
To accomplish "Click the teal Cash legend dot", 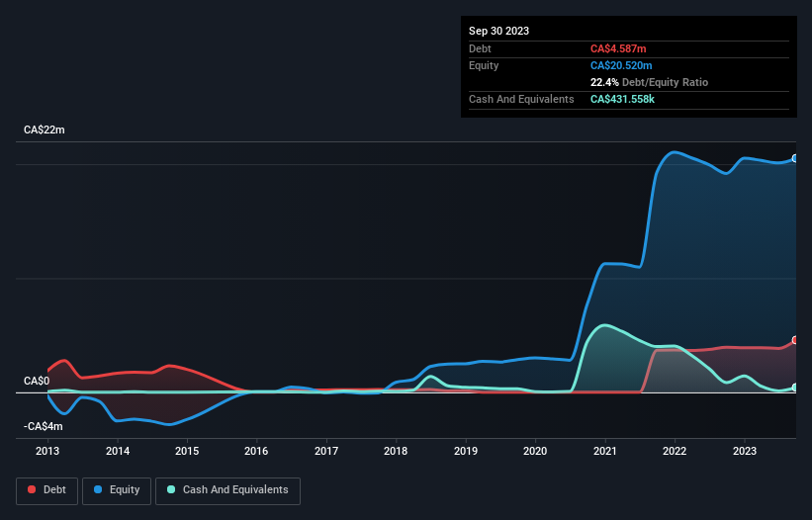I will click(x=171, y=489).
